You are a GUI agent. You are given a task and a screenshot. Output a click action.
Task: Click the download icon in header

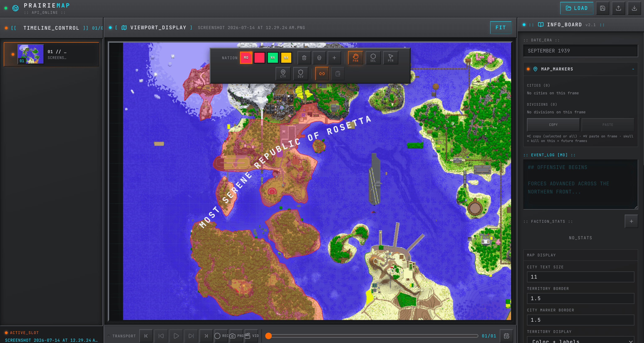tap(635, 8)
